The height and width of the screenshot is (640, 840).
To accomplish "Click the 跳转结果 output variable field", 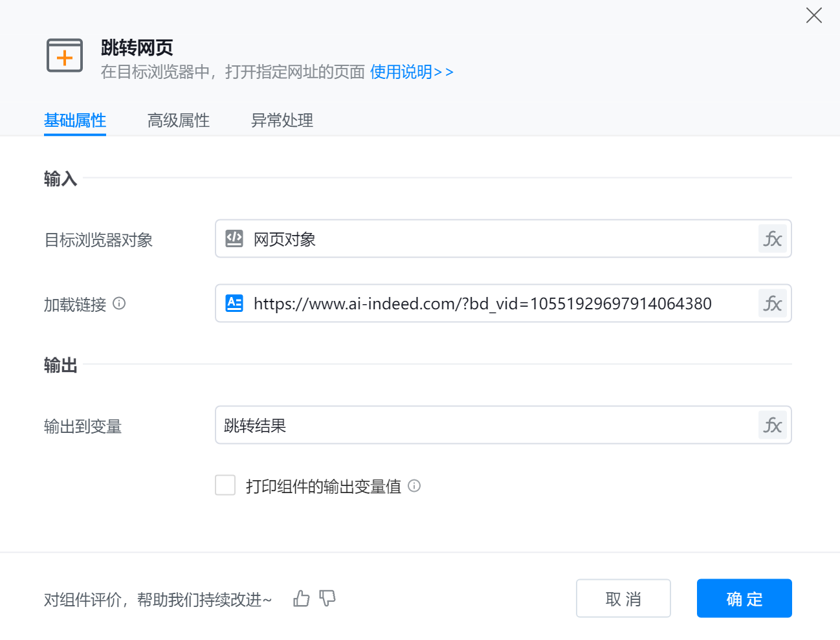I will point(485,425).
